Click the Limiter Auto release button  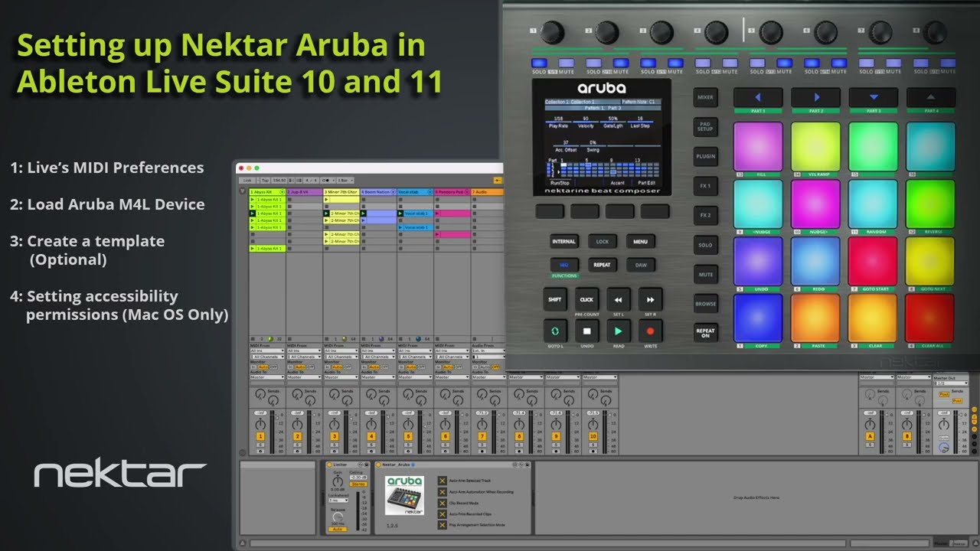(338, 529)
